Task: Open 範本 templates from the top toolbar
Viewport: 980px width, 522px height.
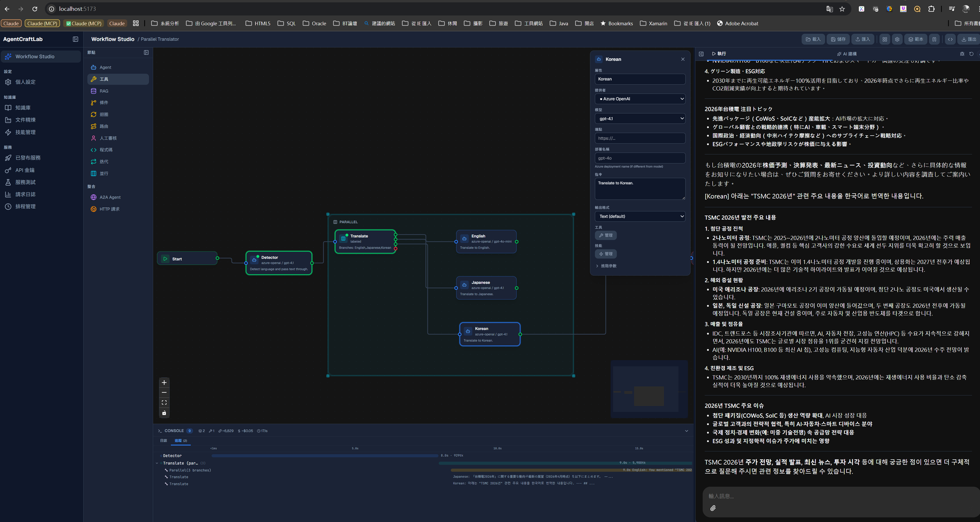Action: 915,39
